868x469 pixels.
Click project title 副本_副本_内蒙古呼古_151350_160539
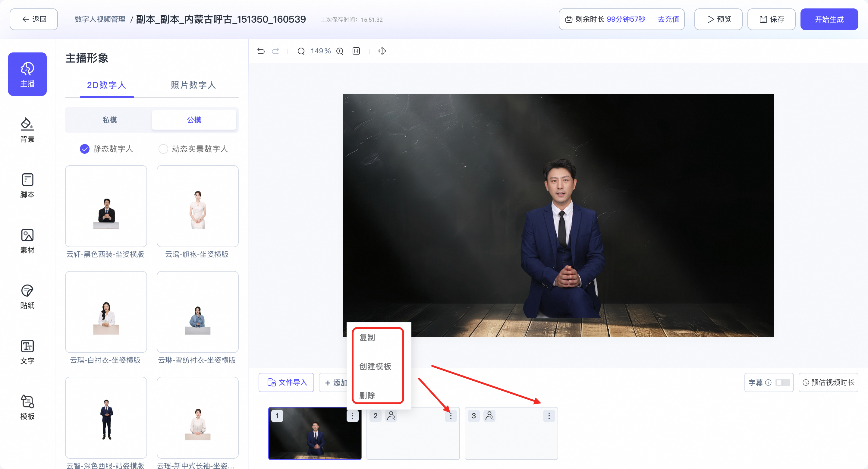[221, 19]
